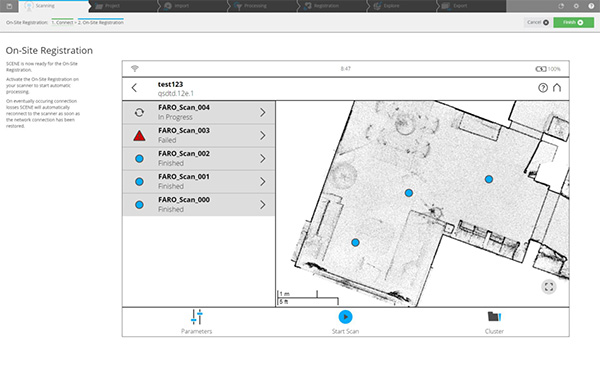
Task: Click the Cluster label
Action: click(494, 331)
